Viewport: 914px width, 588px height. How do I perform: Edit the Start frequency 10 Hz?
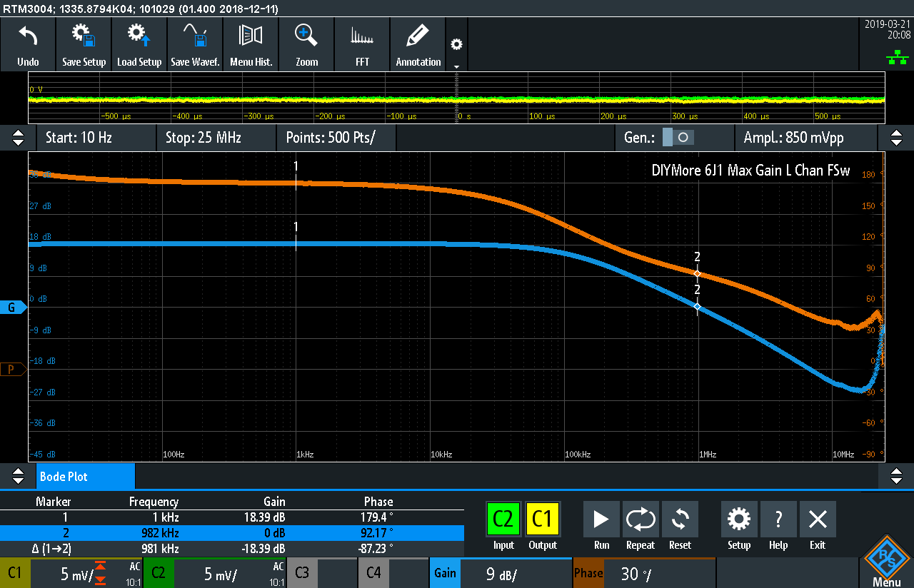tap(96, 137)
